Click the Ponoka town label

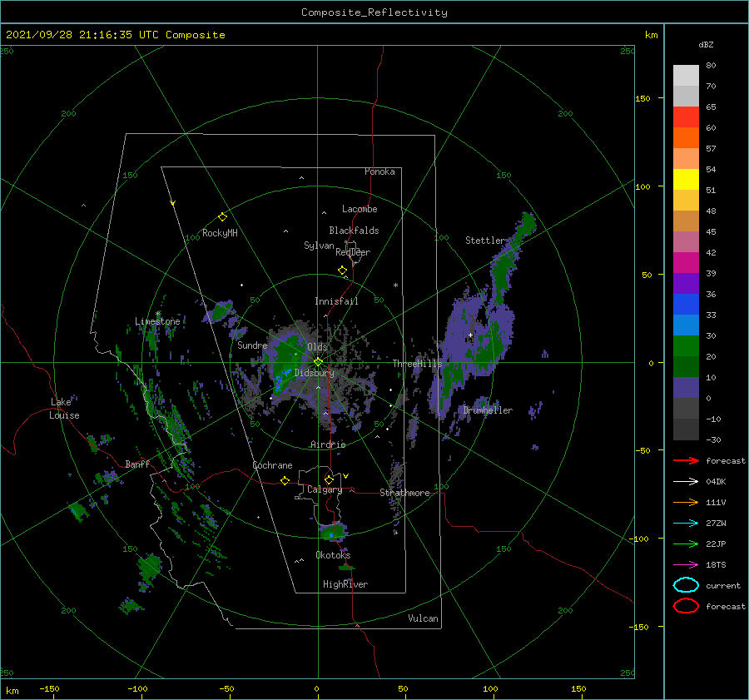[x=379, y=171]
